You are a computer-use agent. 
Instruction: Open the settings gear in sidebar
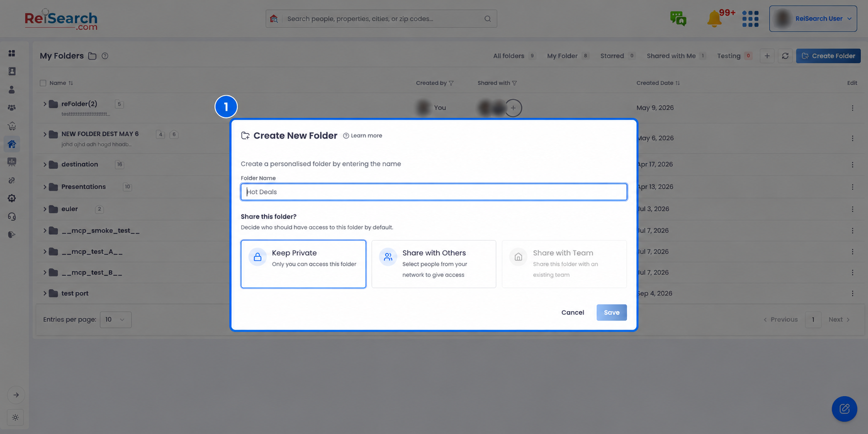[x=12, y=198]
